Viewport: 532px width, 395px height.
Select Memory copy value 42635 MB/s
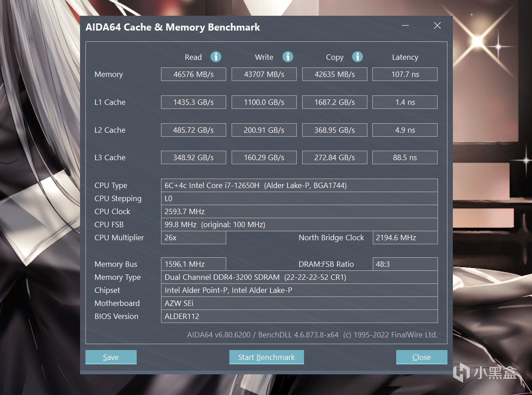[x=335, y=74]
